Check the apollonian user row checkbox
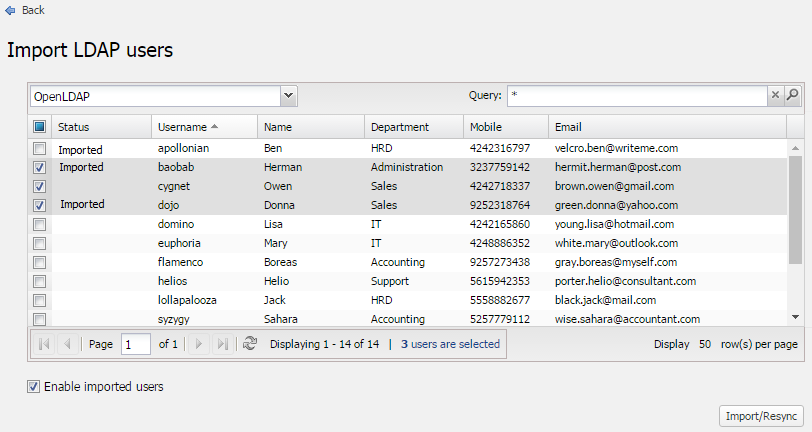Screen dimensions: 812x432 click(39, 148)
